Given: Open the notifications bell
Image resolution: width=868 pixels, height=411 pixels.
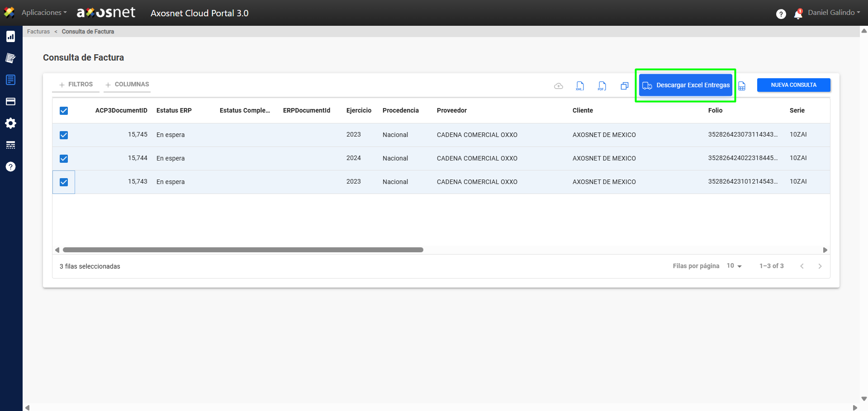Looking at the screenshot, I should point(798,14).
